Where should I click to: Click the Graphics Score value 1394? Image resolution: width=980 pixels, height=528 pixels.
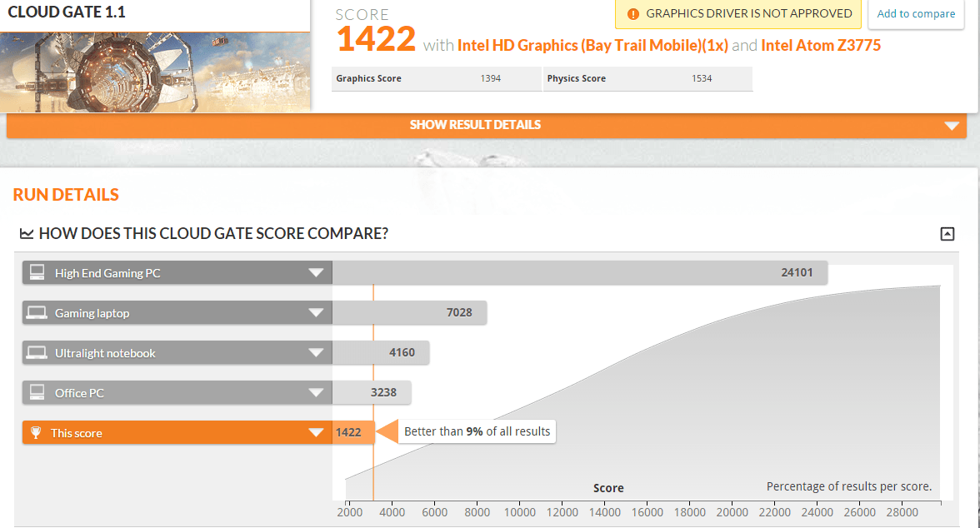[491, 79]
